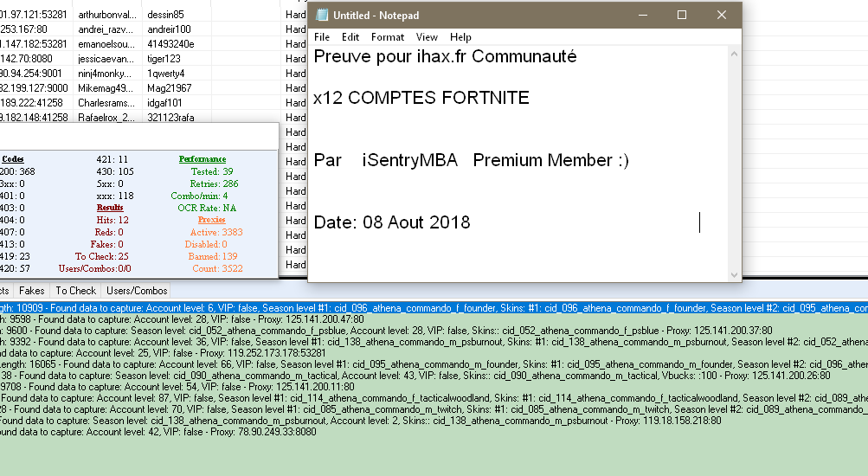Click the 'Active: 3383' proxies value
This screenshot has height=476, width=868.
(215, 232)
